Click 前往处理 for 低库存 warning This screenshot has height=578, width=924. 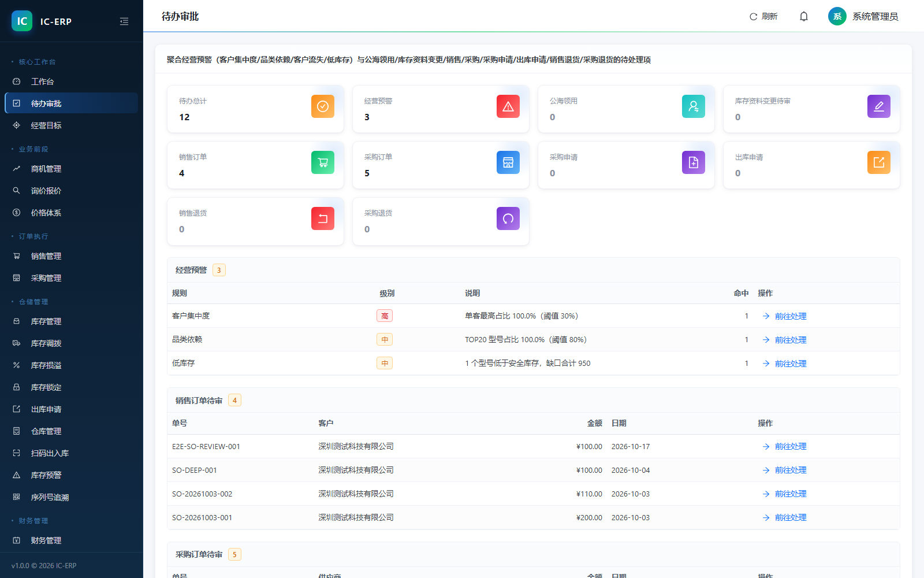click(784, 364)
